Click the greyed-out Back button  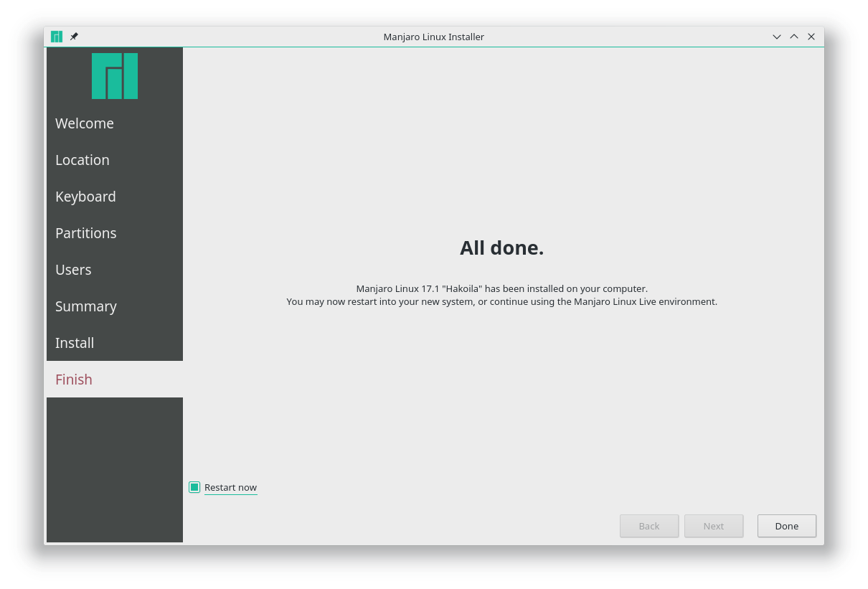[x=649, y=526]
